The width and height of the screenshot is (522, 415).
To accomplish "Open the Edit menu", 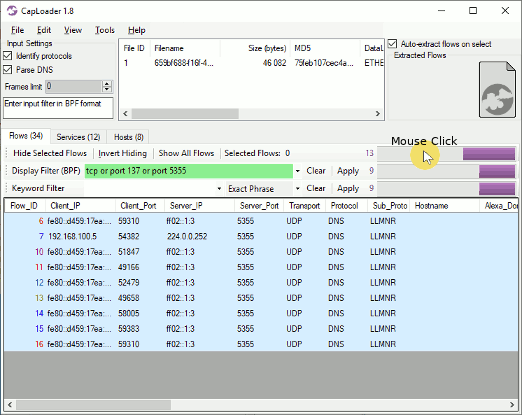I will (44, 30).
